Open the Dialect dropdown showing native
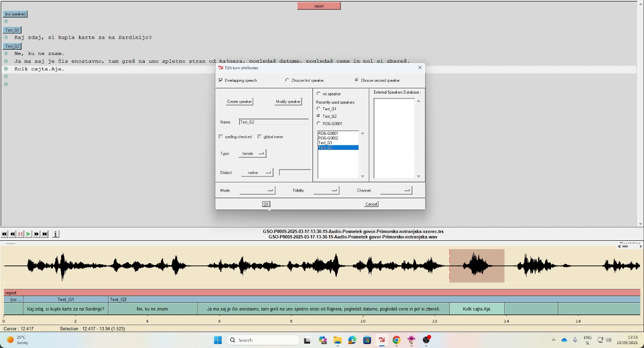The height and width of the screenshot is (348, 644). coord(257,173)
